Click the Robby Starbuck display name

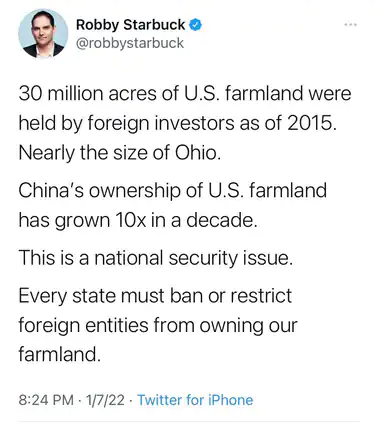click(x=130, y=25)
